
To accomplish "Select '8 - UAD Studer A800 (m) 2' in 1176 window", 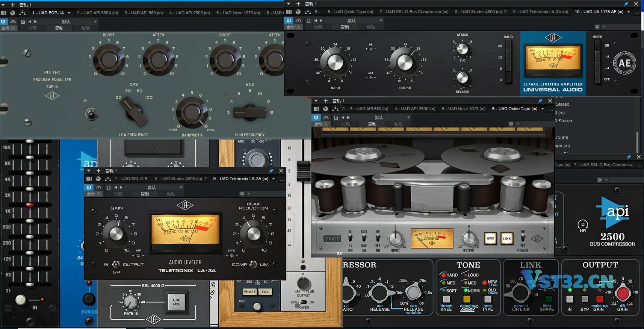I will pyautogui.click(x=481, y=12).
